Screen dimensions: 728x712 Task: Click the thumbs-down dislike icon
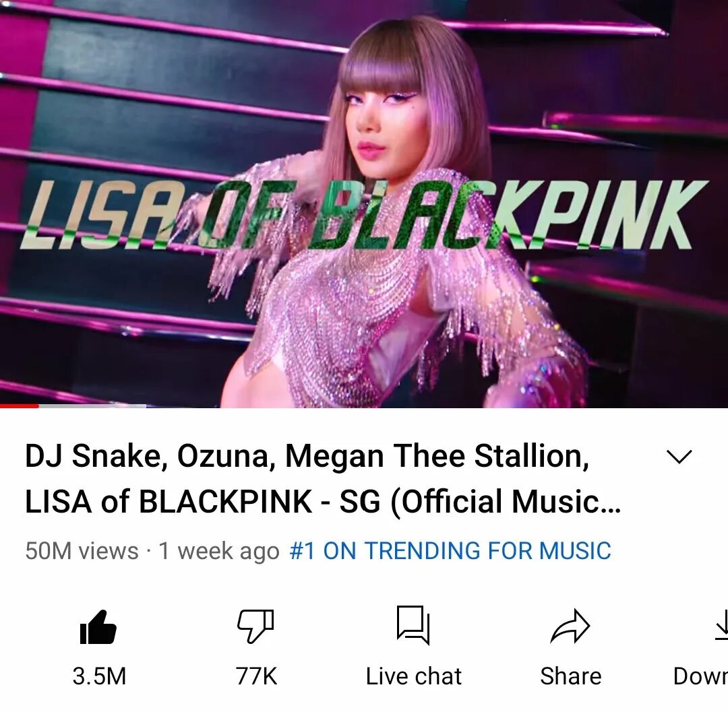click(x=255, y=626)
